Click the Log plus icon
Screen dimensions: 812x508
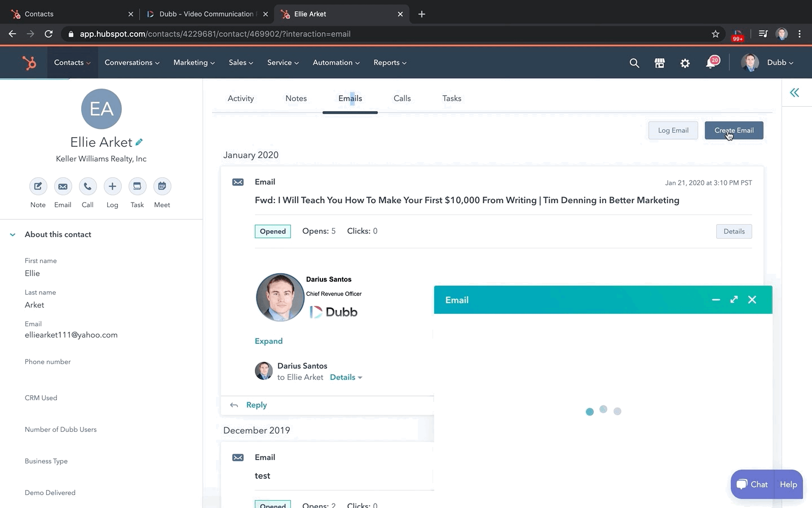point(112,186)
